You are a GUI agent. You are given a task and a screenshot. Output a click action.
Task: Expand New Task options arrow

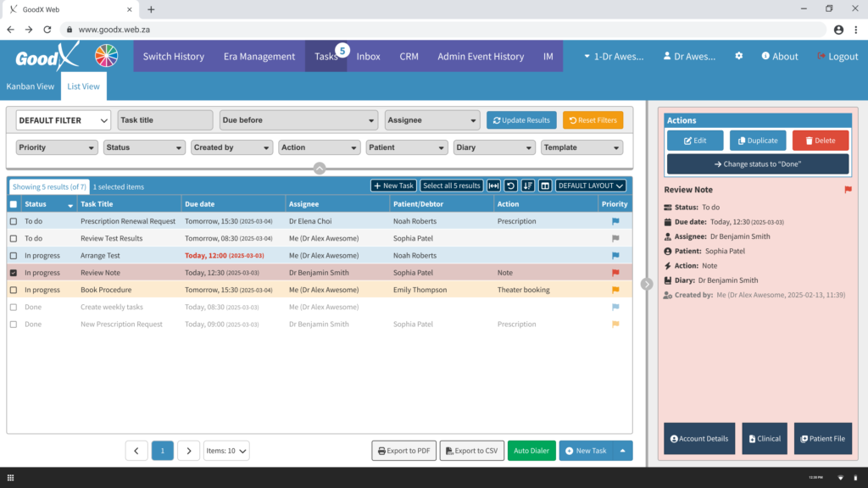click(623, 451)
